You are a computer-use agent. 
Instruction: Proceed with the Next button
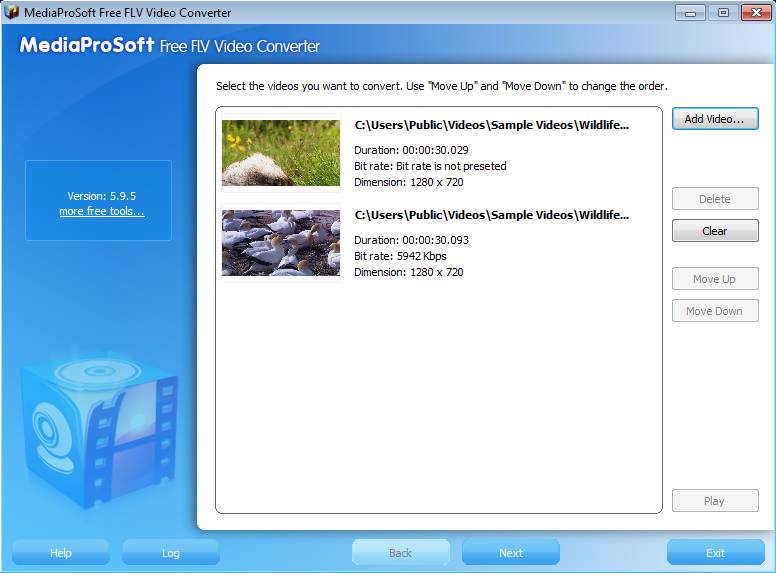click(x=511, y=553)
